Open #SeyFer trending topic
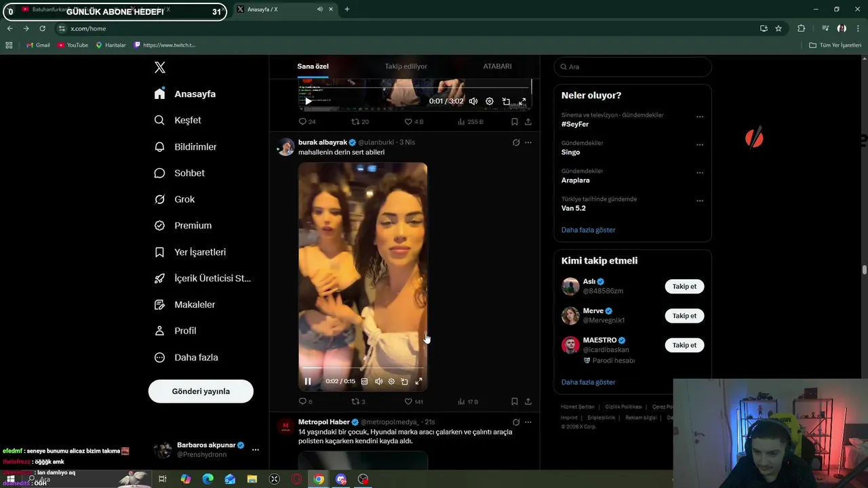This screenshot has height=488, width=868. (x=575, y=125)
